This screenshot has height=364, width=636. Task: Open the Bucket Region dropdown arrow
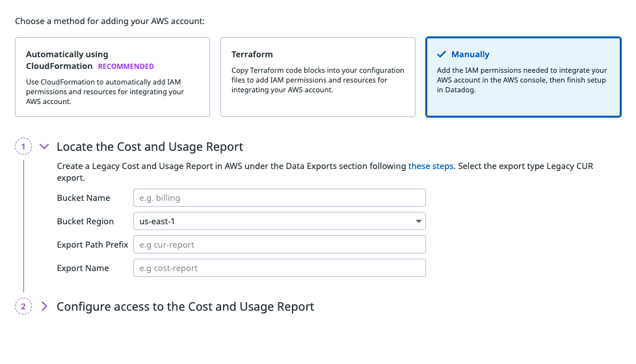418,222
